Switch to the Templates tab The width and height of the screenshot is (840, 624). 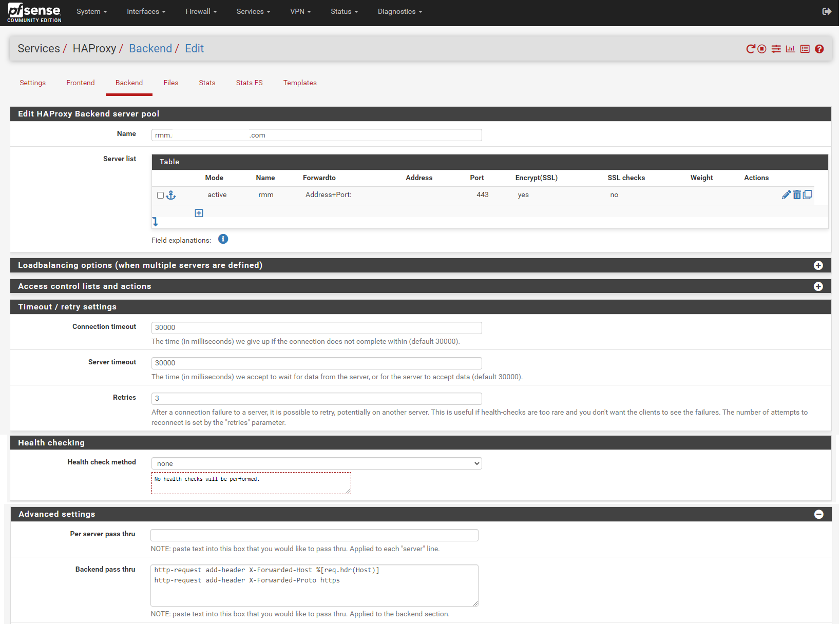(300, 83)
